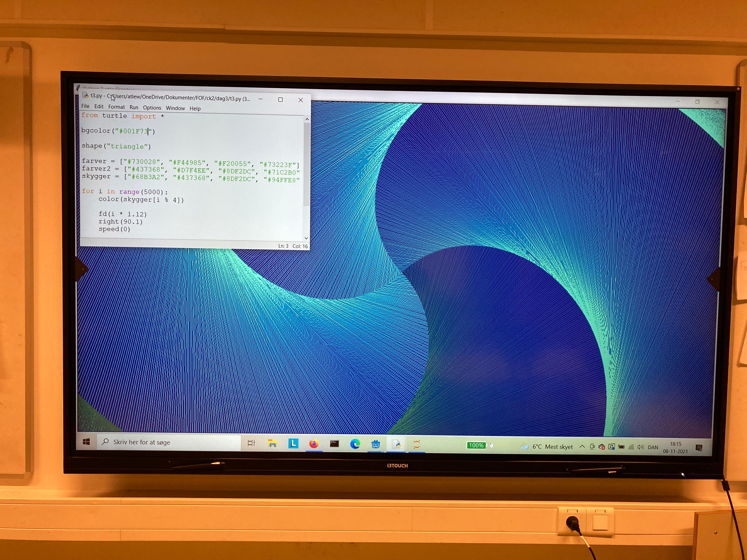Viewport: 747px width, 560px height.
Task: Click the OneDrive error tray icon
Action: pyautogui.click(x=601, y=447)
